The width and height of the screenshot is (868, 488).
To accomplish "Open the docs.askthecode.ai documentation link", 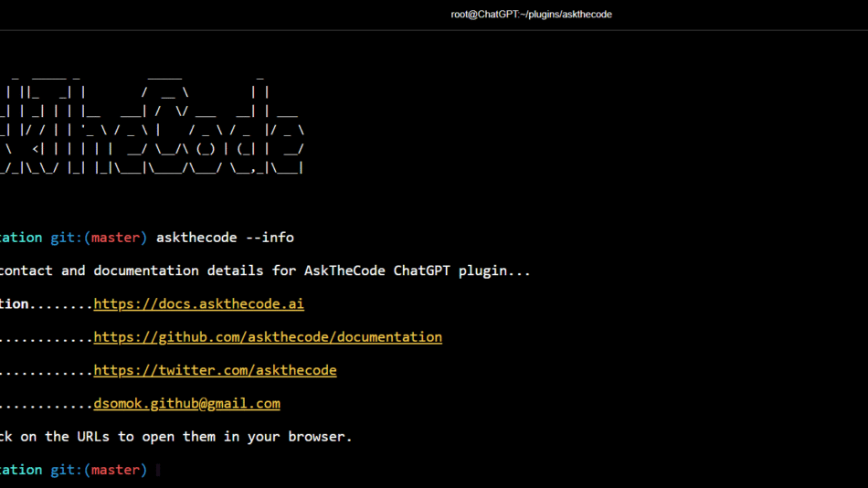I will tap(198, 303).
